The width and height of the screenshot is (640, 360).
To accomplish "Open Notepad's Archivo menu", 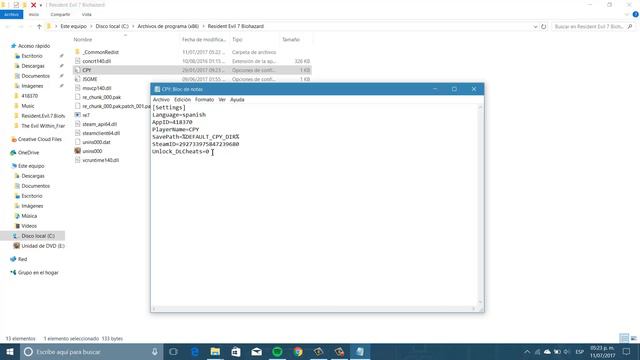I will (161, 100).
